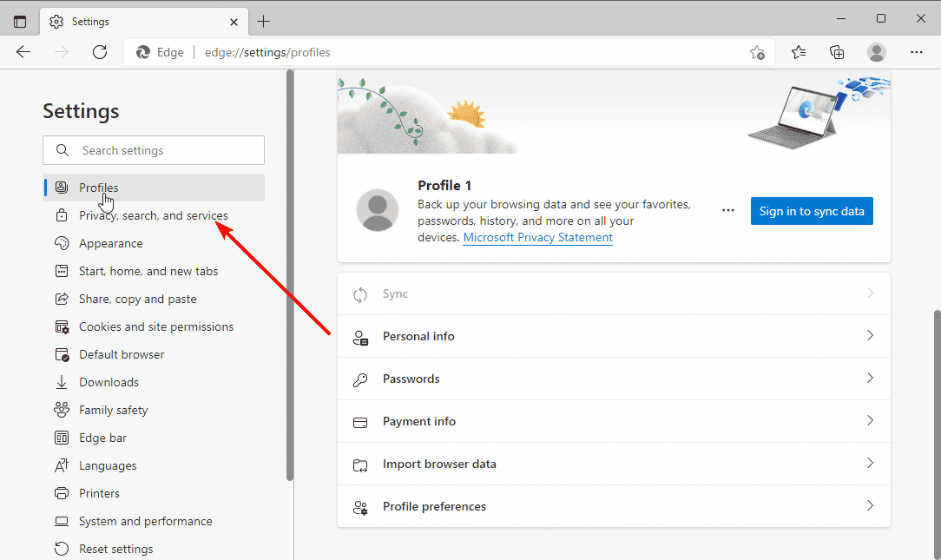This screenshot has height=560, width=941.
Task: Add this page to favorites star icon
Action: (757, 52)
